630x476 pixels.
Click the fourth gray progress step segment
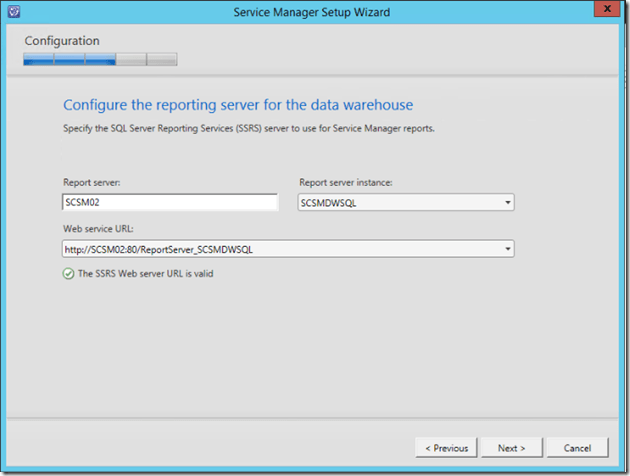131,59
